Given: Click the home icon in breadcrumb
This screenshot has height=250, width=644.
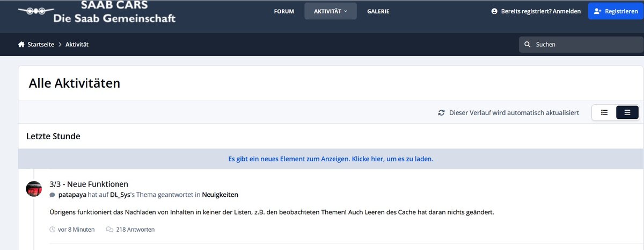Looking at the screenshot, I should coord(21,45).
